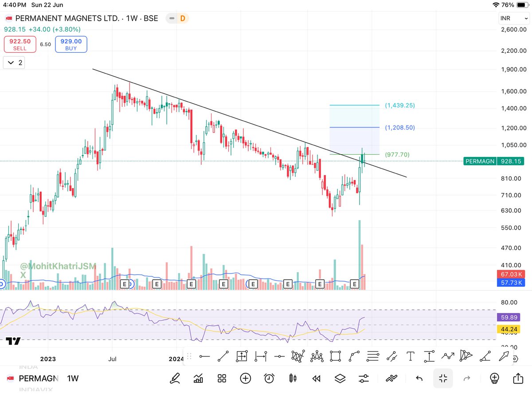Tap the wavy line icon beside settings
Viewport: 532px width, 399px height.
click(x=391, y=379)
